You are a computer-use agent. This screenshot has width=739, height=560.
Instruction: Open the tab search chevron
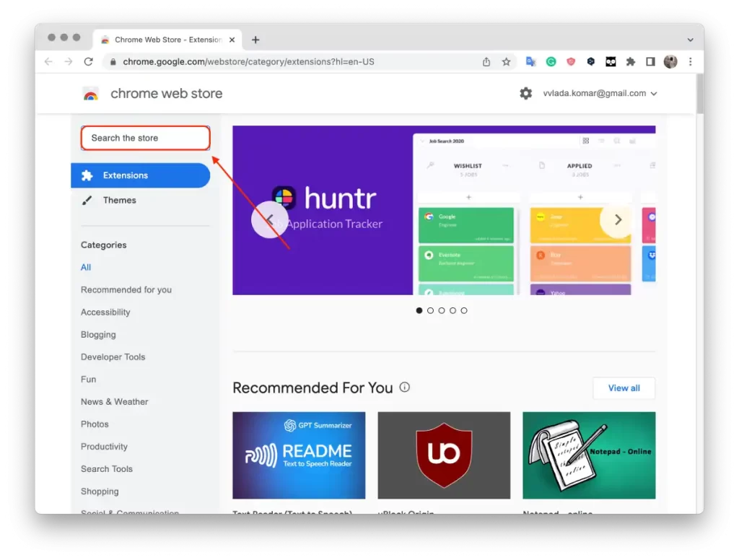click(690, 40)
